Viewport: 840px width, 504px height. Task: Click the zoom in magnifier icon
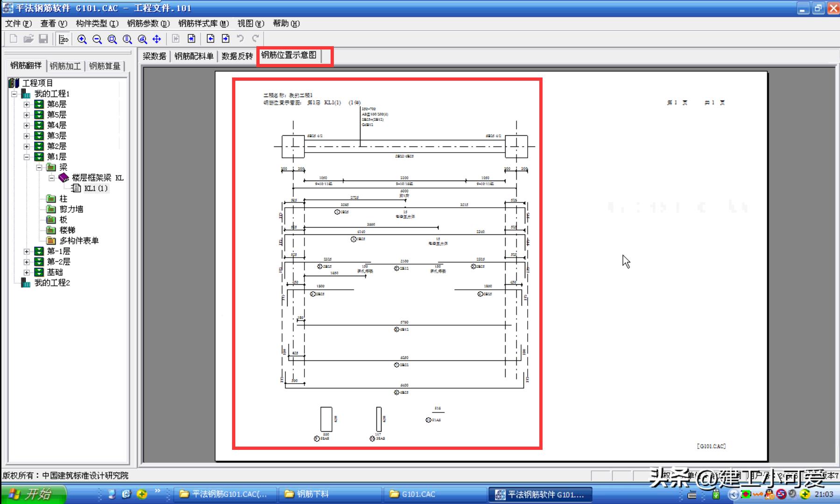coord(82,39)
